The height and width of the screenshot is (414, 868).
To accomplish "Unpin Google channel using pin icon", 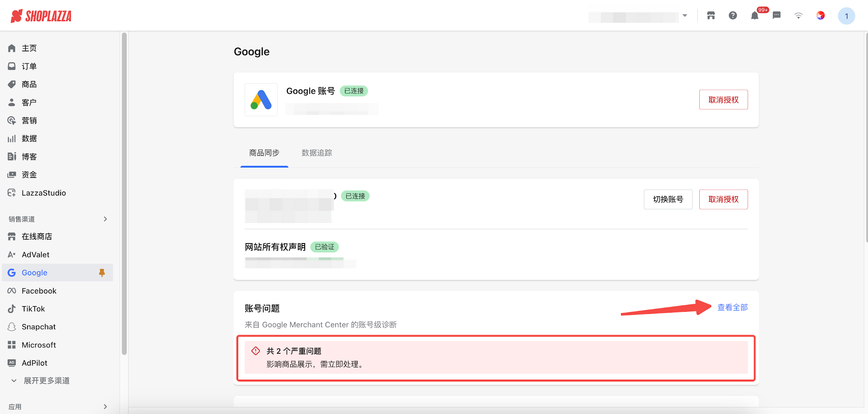I will click(x=102, y=273).
